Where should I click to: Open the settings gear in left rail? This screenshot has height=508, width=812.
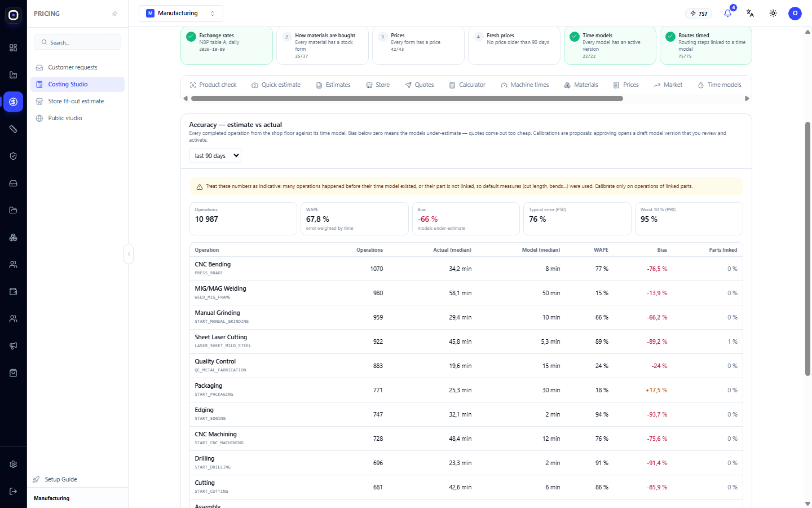click(13, 465)
